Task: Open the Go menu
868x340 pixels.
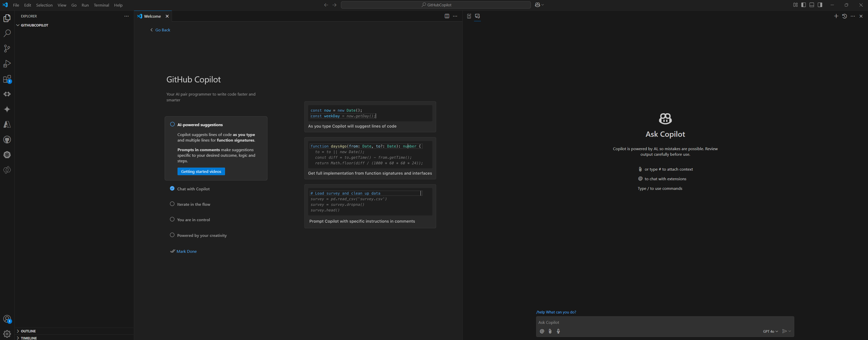Action: 74,5
